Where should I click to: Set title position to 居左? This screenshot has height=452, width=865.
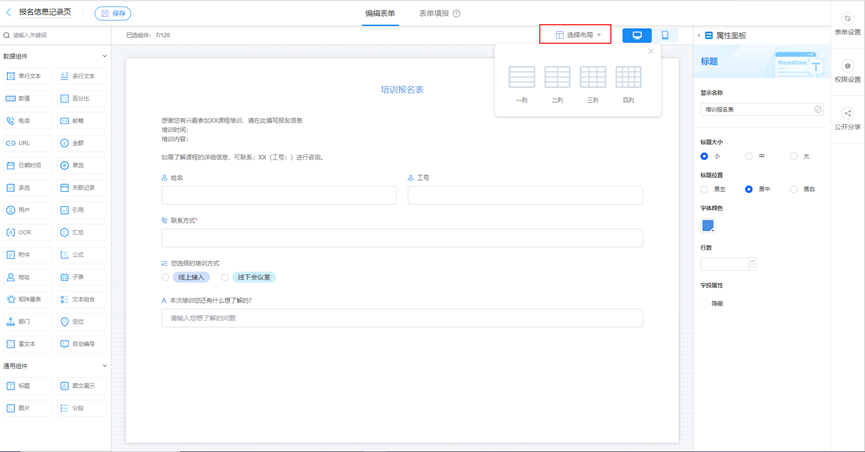click(x=704, y=189)
